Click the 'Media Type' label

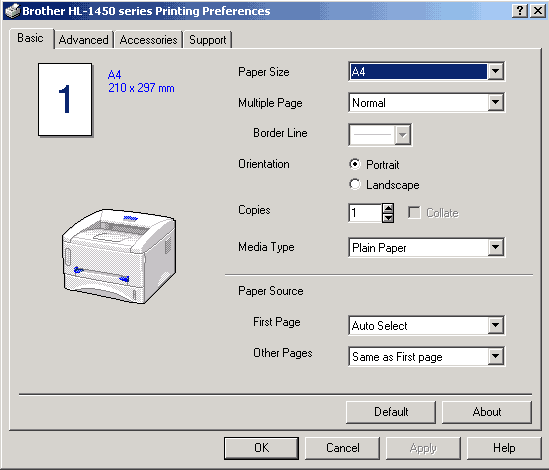[x=266, y=247]
